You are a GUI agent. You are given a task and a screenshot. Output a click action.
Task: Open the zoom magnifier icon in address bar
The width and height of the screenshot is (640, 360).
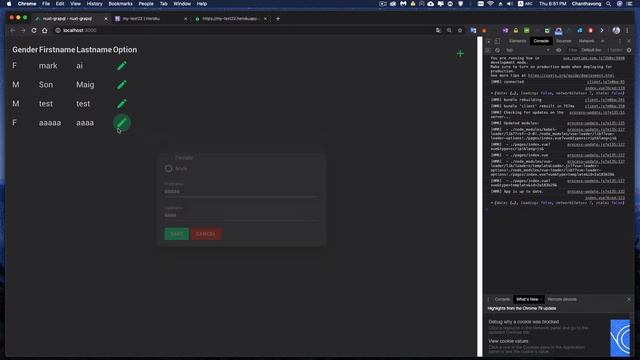pyautogui.click(x=449, y=30)
